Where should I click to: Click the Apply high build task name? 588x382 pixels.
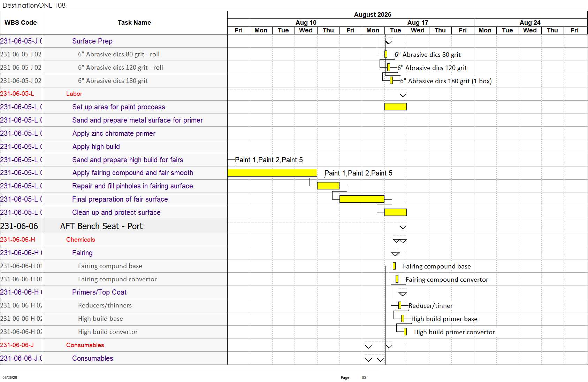pos(96,147)
